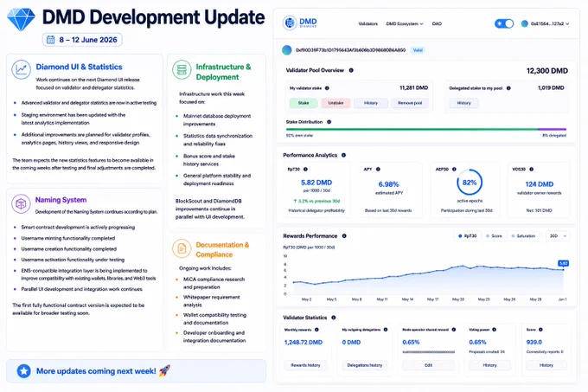Click the blue diamond gem icon beside the title
Screen dimensions: 588x392
pos(21,19)
